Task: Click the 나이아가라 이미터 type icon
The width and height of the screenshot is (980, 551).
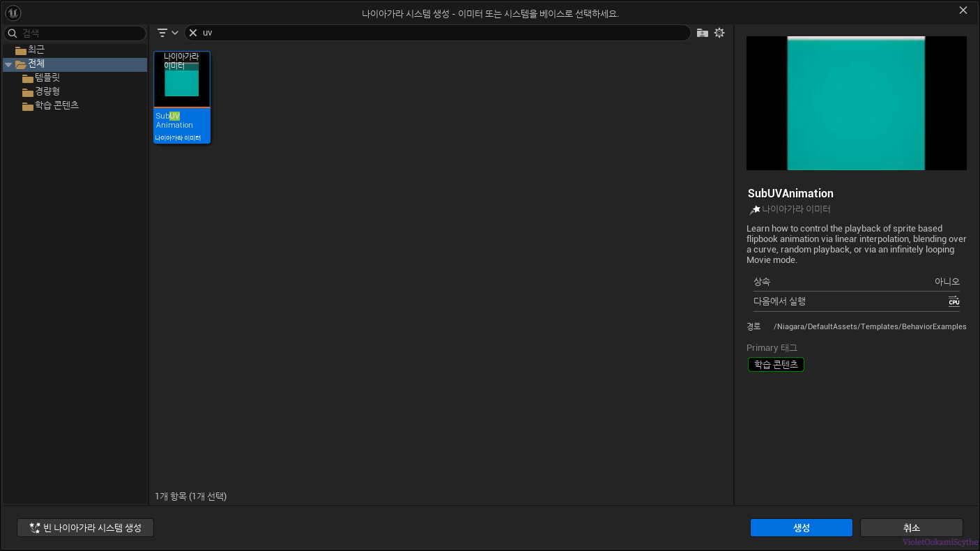Action: pos(755,209)
